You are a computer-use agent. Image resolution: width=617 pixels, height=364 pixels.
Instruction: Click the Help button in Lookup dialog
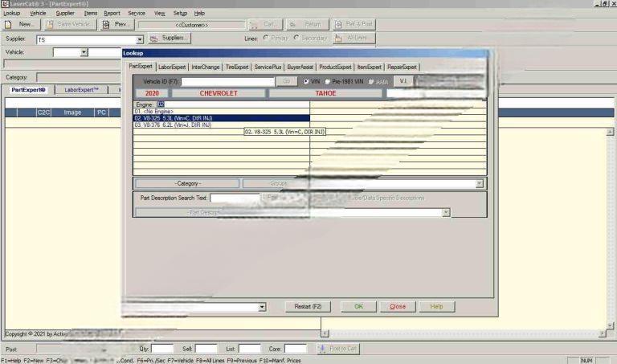tap(436, 306)
